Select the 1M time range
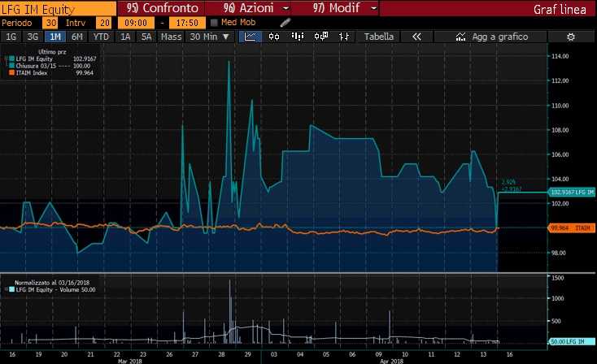597x364 pixels. [54, 37]
